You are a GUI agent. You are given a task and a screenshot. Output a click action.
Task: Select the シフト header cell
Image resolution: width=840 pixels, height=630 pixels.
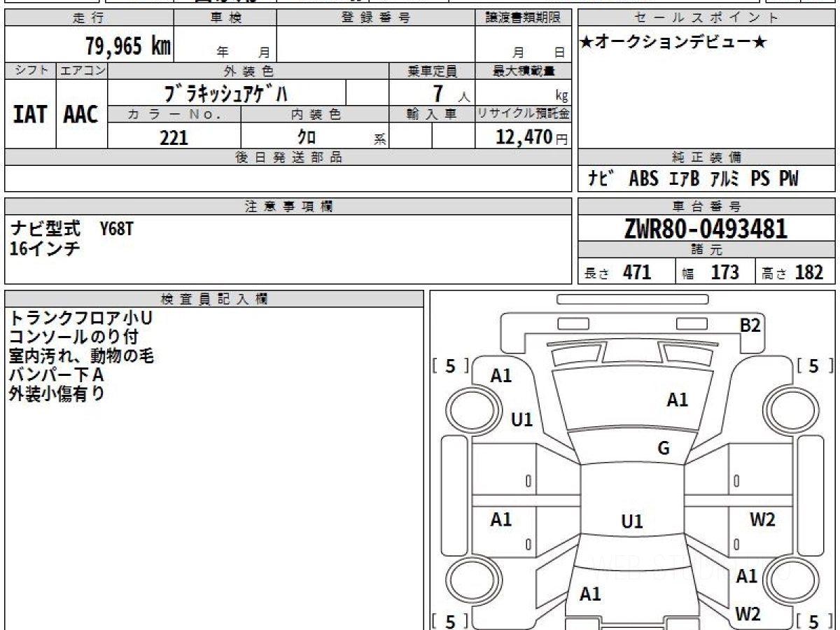(x=30, y=71)
